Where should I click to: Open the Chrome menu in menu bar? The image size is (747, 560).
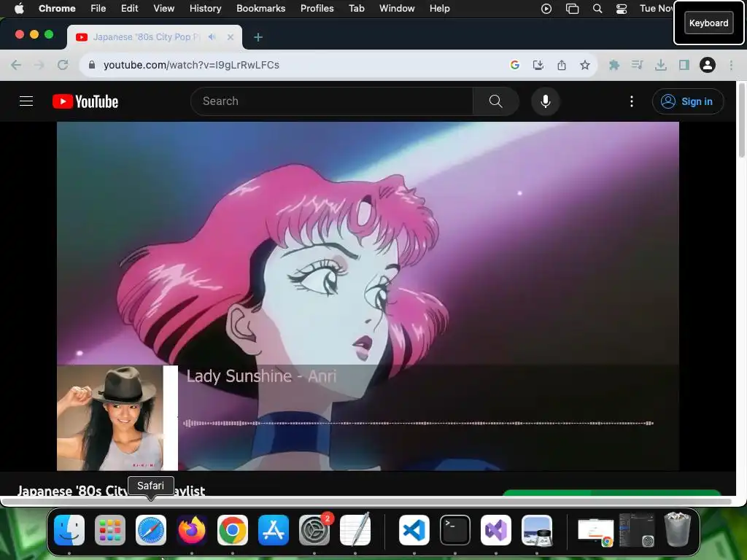pyautogui.click(x=57, y=8)
